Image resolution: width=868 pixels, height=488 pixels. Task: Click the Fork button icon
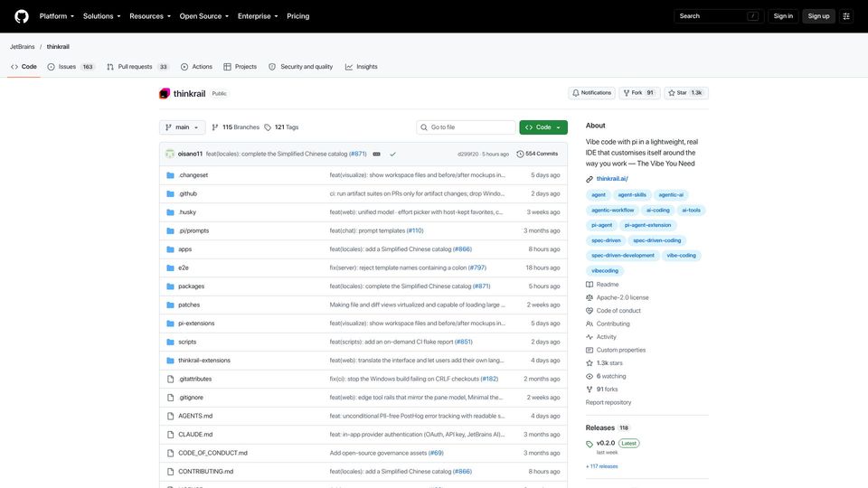626,93
